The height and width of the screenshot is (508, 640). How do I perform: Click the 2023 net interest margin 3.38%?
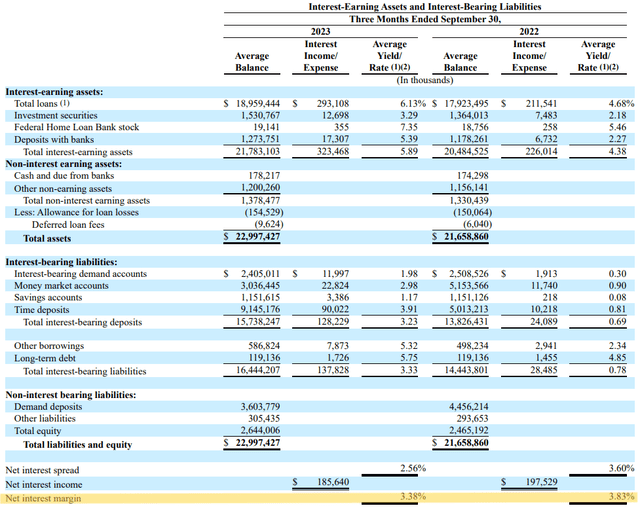413,497
